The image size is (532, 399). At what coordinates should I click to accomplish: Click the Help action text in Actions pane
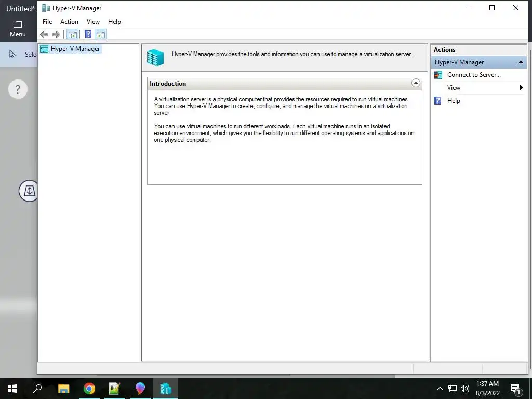coord(454,101)
